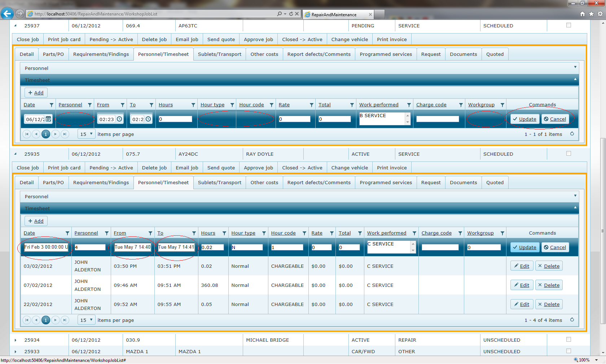The image size is (606, 364).
Task: Click the browser forward arrow button
Action: (20, 14)
